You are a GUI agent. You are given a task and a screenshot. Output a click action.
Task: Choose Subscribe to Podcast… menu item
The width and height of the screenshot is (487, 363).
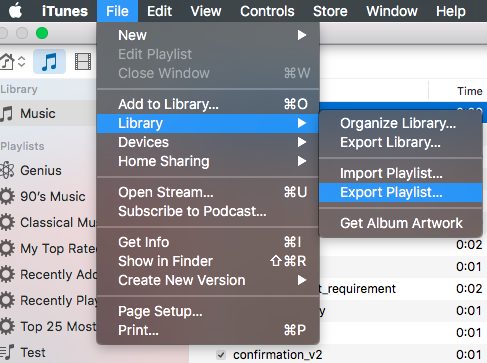pyautogui.click(x=208, y=211)
